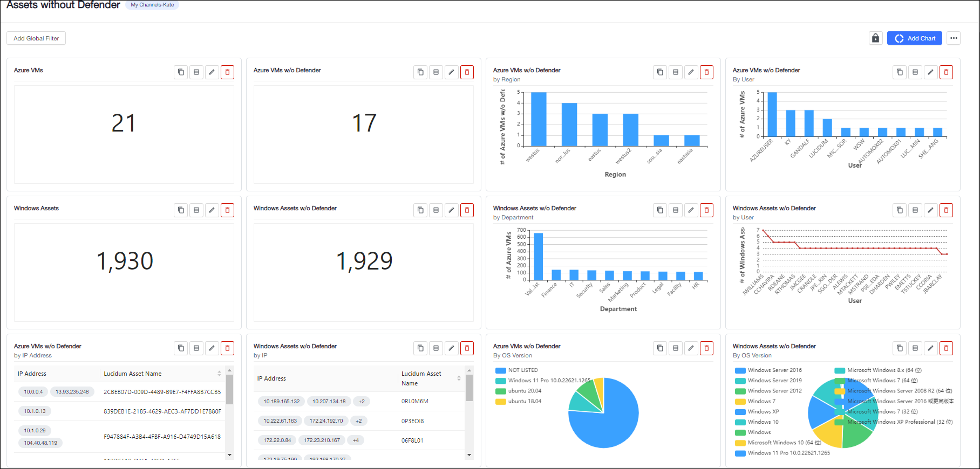Click the 17 Azure VMs w/o Defender value
Image resolution: width=980 pixels, height=469 pixels.
[364, 123]
